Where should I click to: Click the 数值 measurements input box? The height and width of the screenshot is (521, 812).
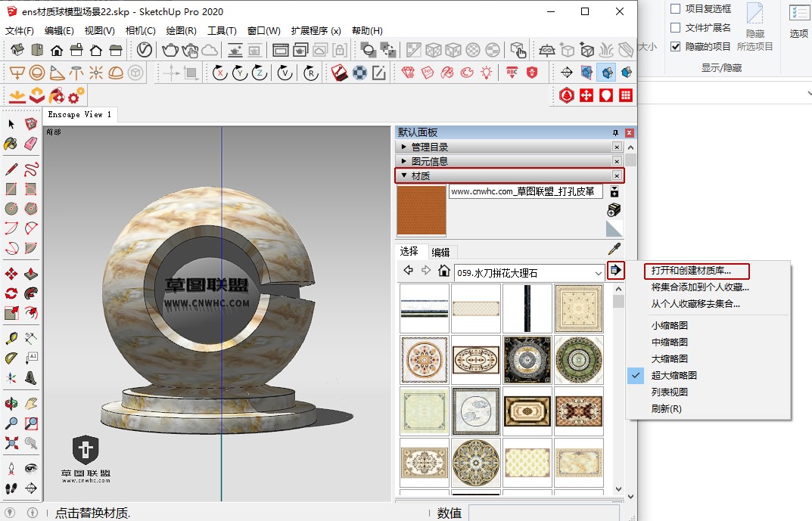pyautogui.click(x=546, y=512)
